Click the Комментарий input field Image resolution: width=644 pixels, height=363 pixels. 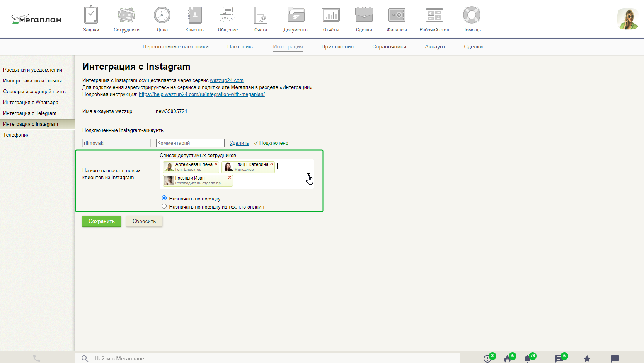point(190,143)
